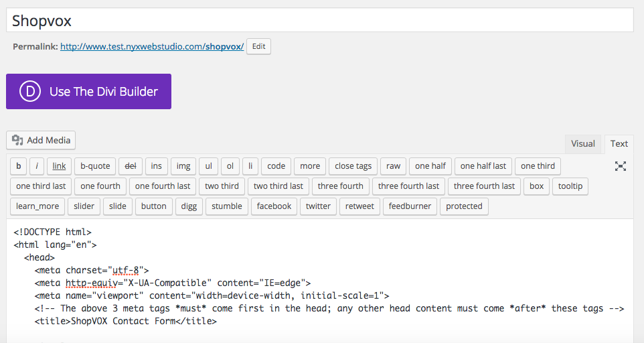The width and height of the screenshot is (644, 343).
Task: Click the protected shortcode button
Action: point(464,206)
